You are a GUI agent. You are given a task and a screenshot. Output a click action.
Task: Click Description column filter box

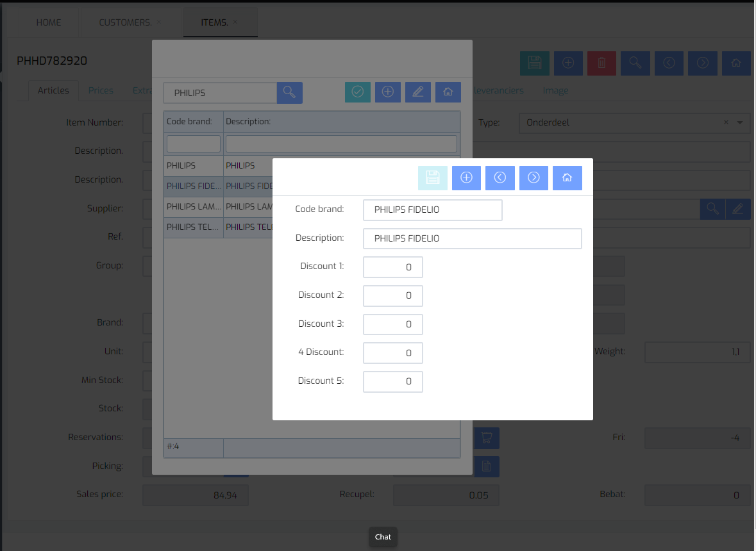point(341,144)
